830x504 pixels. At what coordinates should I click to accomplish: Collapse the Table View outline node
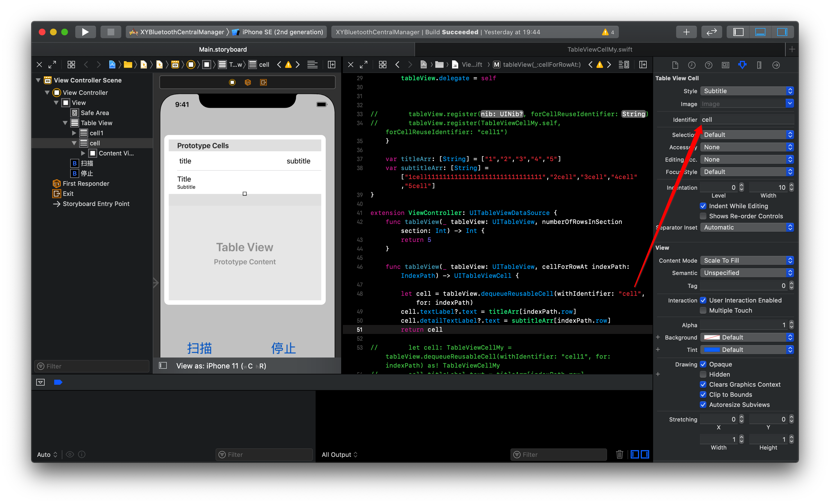(x=65, y=123)
